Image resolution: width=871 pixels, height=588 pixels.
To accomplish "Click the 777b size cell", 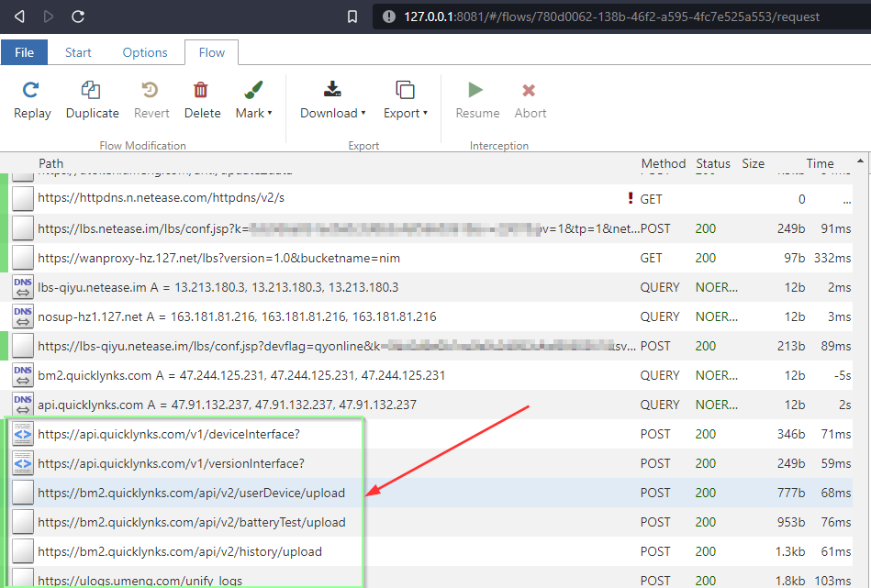I will [x=791, y=493].
